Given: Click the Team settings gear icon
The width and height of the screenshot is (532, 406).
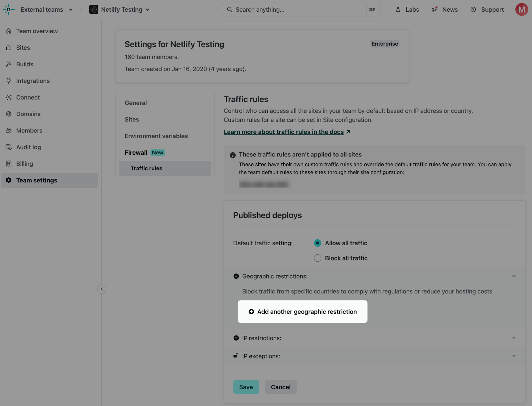Looking at the screenshot, I should click(9, 180).
